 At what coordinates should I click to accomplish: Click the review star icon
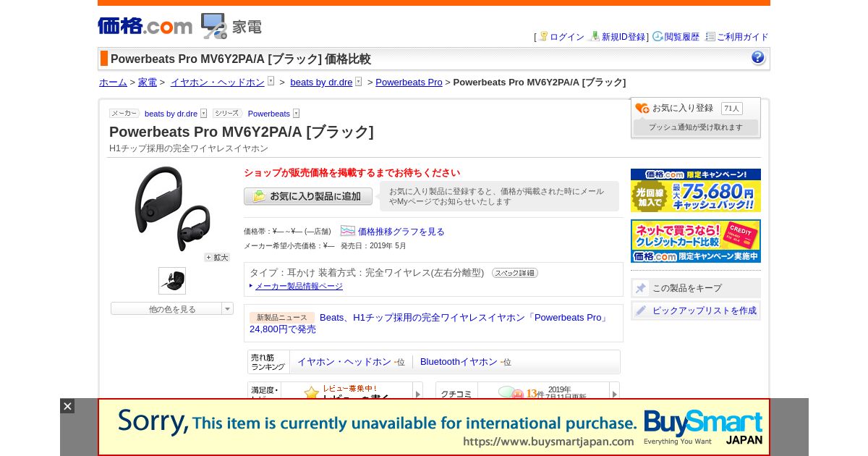[312, 393]
